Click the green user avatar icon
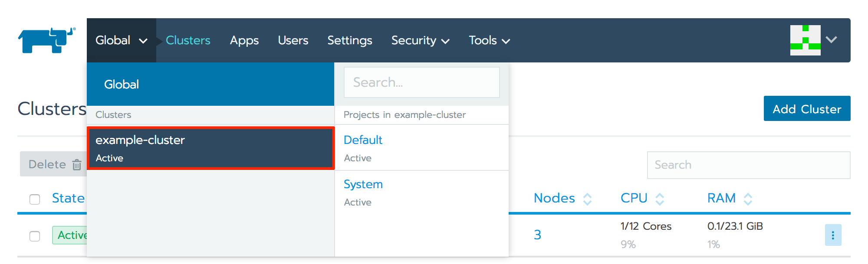 [805, 40]
